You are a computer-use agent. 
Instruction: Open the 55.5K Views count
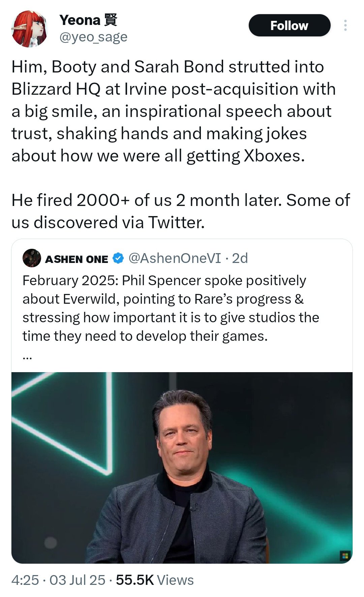pyautogui.click(x=155, y=580)
